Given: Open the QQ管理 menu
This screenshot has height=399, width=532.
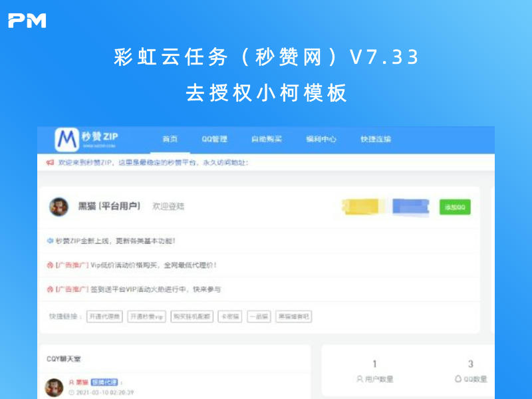Looking at the screenshot, I should tap(215, 139).
